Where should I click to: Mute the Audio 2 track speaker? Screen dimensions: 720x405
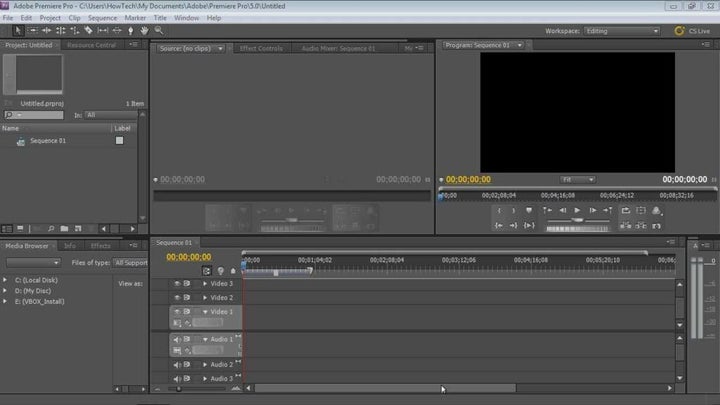pos(177,365)
